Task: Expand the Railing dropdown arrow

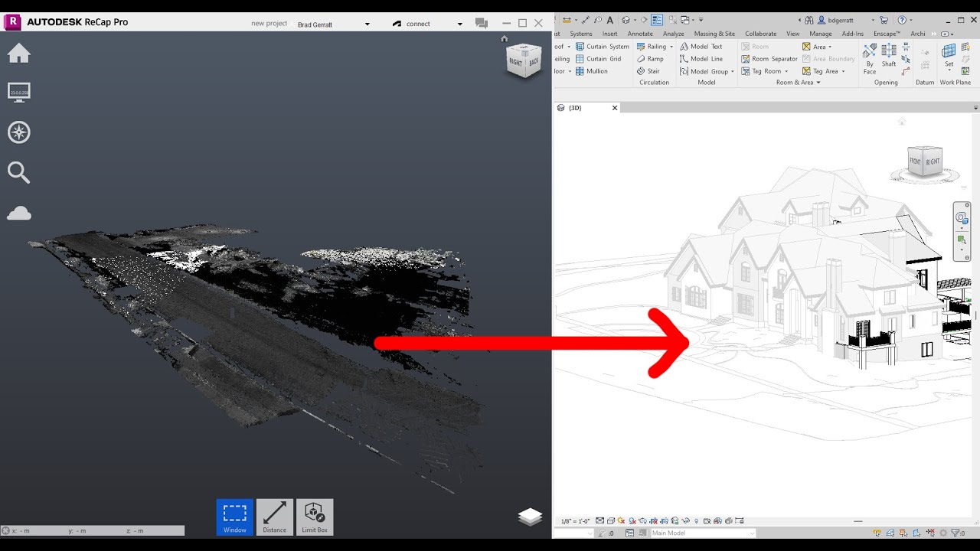Action: (x=671, y=47)
